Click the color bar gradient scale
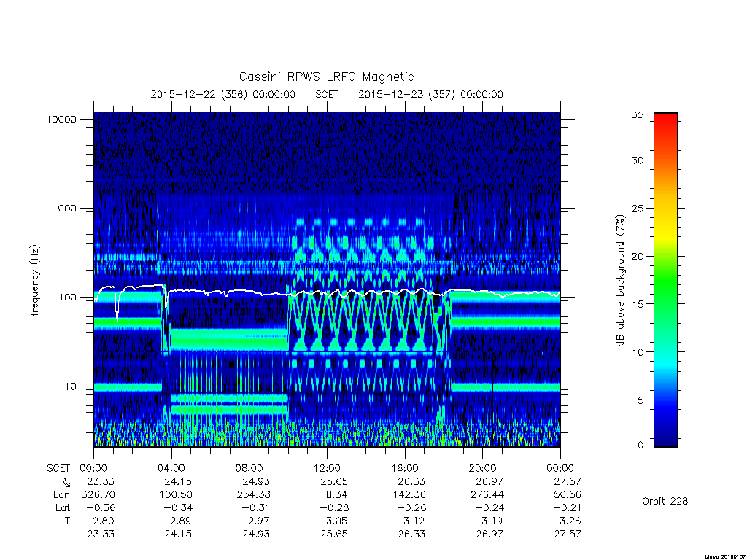The height and width of the screenshot is (560, 747). click(x=665, y=280)
